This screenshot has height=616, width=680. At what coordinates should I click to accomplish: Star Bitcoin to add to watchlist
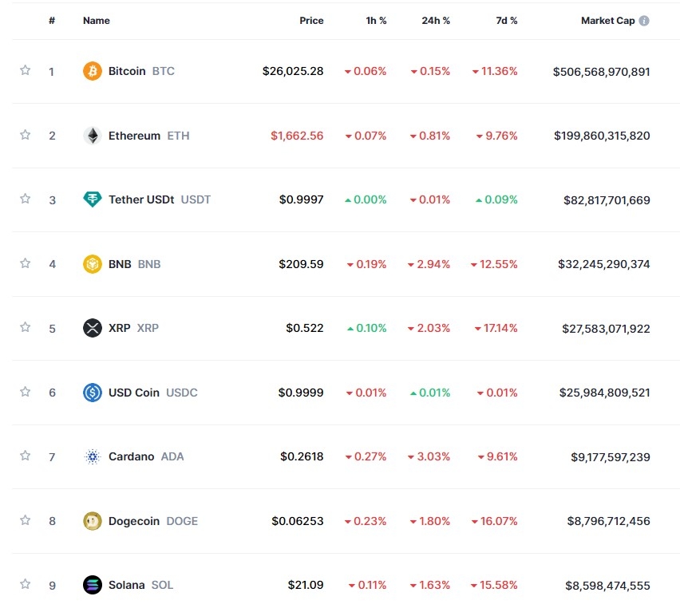point(25,70)
